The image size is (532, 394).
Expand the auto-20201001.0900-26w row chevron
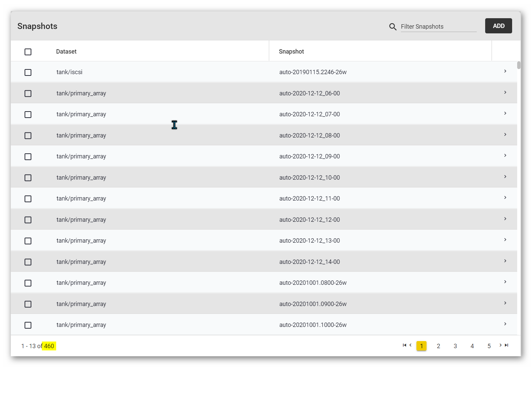[x=505, y=303]
